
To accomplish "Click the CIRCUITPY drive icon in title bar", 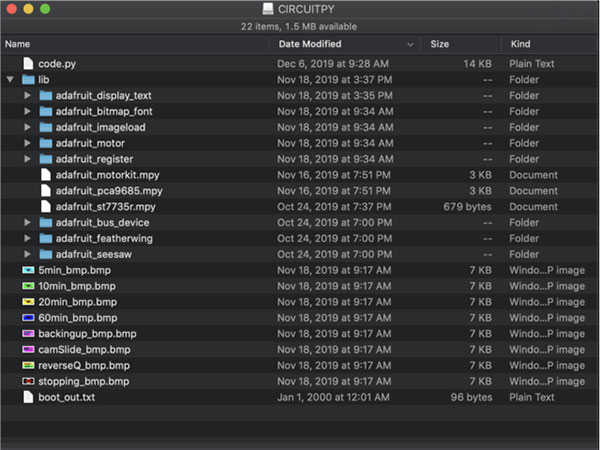I will pyautogui.click(x=268, y=9).
